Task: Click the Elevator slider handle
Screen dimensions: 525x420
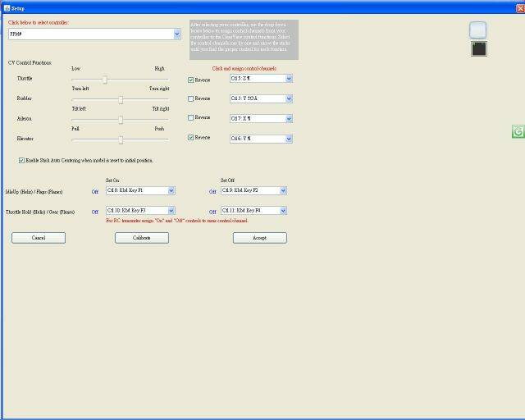Action: click(x=121, y=139)
